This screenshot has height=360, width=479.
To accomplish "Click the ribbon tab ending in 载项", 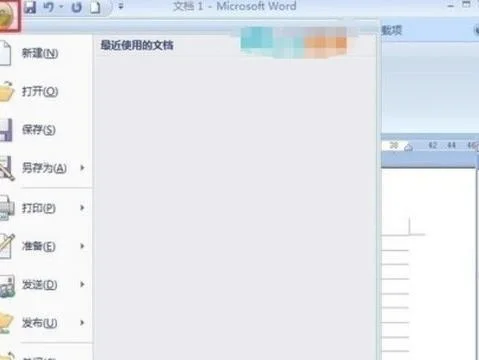I will 392,30.
